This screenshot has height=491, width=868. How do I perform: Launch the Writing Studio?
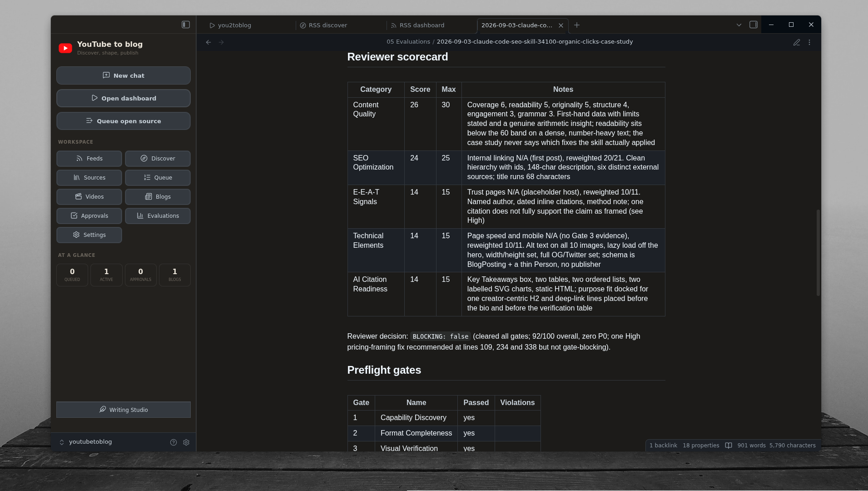(124, 410)
